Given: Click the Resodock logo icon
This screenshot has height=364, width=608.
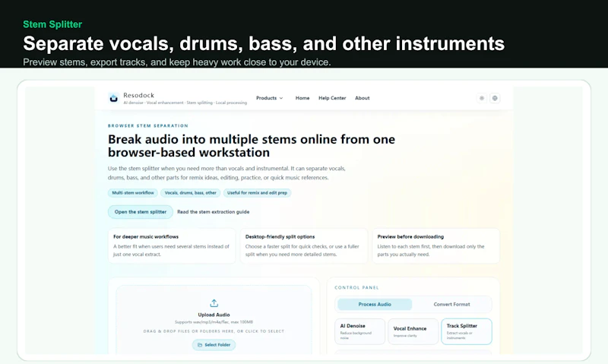Looking at the screenshot, I should (113, 98).
